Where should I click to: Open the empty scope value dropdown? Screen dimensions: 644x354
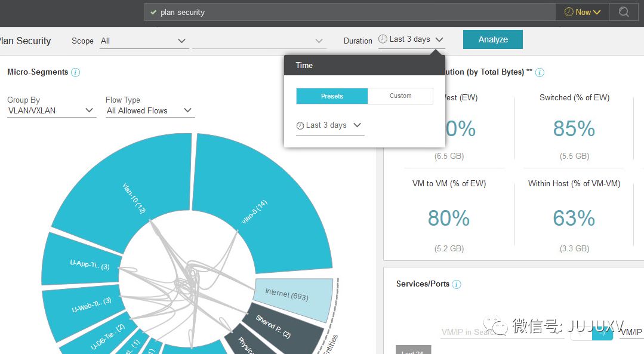(259, 41)
